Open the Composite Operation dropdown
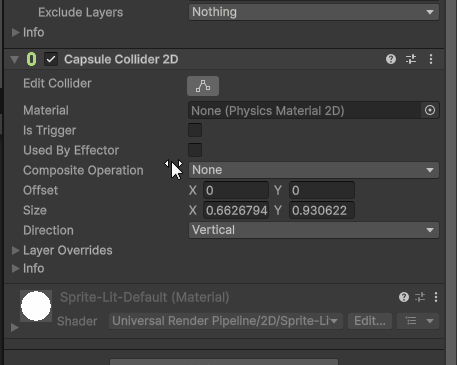 314,170
